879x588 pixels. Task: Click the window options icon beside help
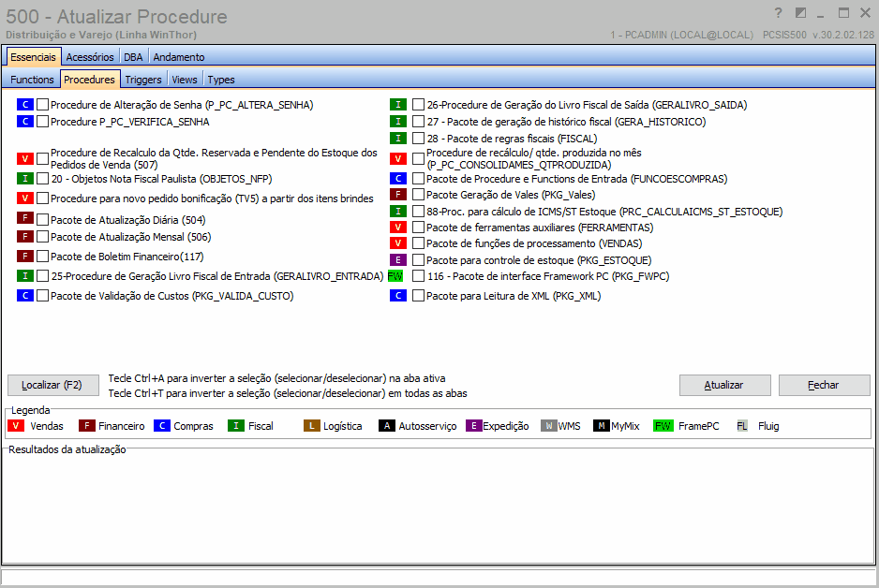801,13
